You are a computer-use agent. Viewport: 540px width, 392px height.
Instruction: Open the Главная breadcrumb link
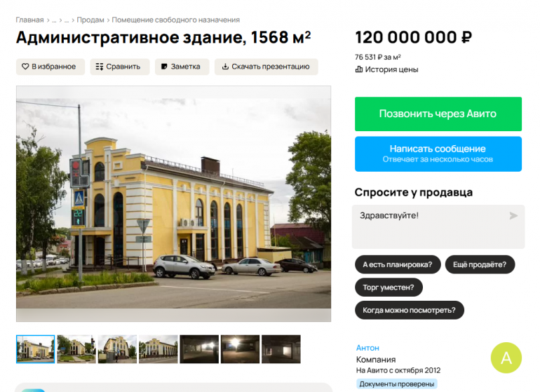click(29, 20)
